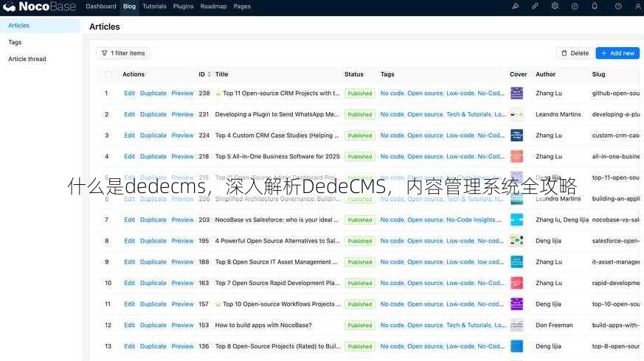The height and width of the screenshot is (361, 644).
Task: Edit article 188
Action: [129, 262]
